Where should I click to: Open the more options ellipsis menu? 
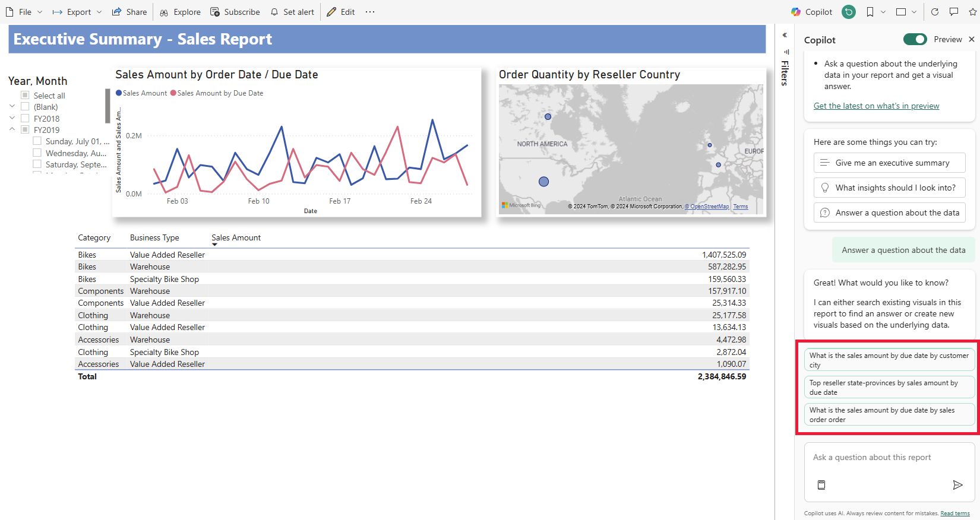tap(370, 12)
